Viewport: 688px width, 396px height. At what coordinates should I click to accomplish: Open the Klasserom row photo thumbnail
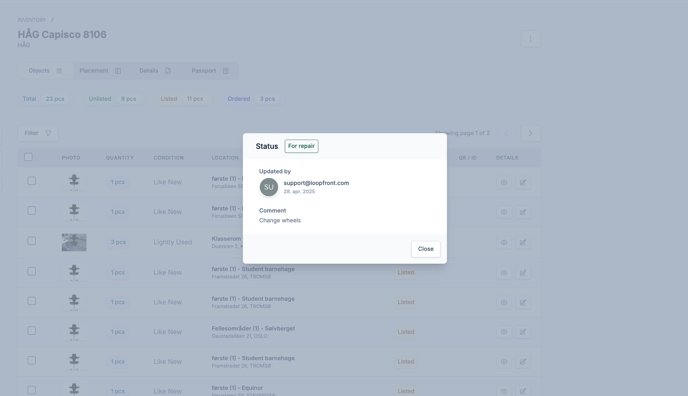pyautogui.click(x=74, y=242)
